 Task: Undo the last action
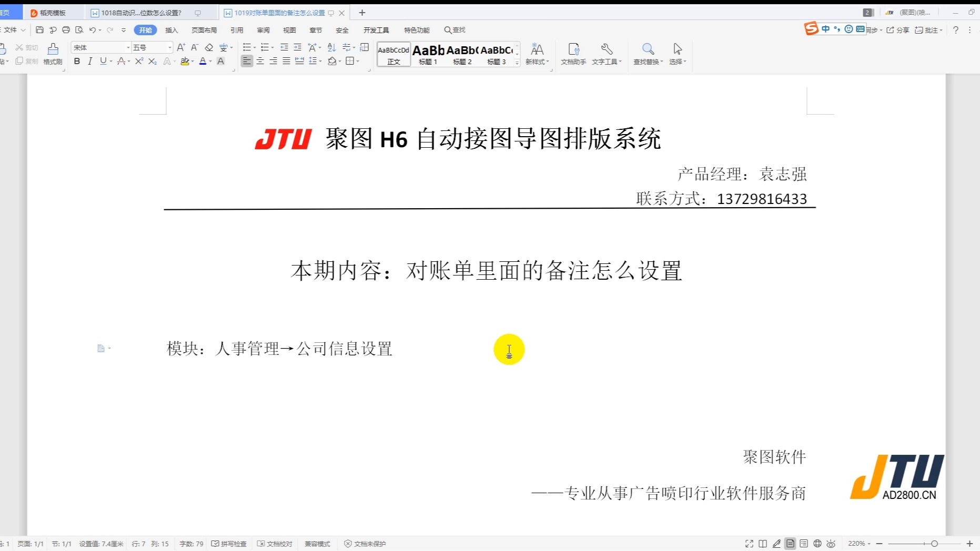93,30
